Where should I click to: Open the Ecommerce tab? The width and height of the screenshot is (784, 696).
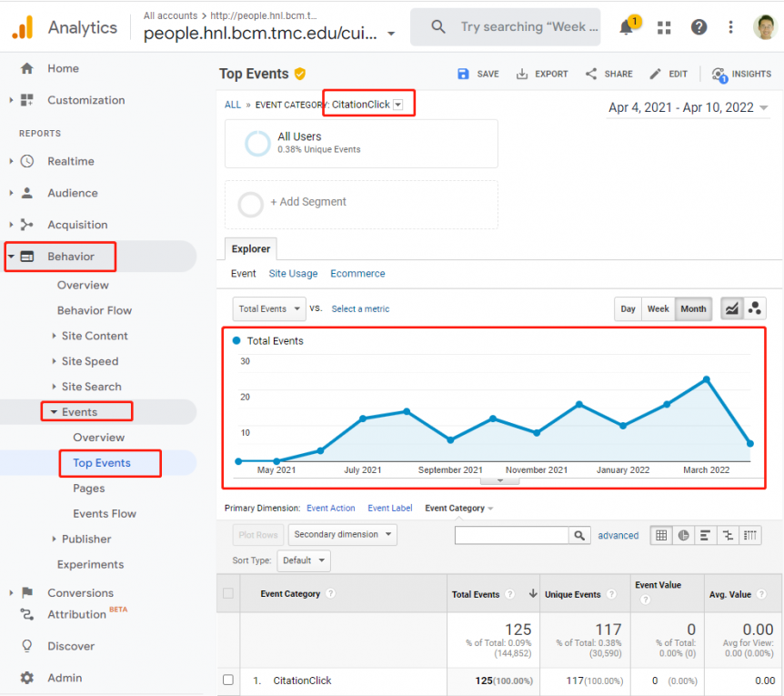(x=357, y=273)
